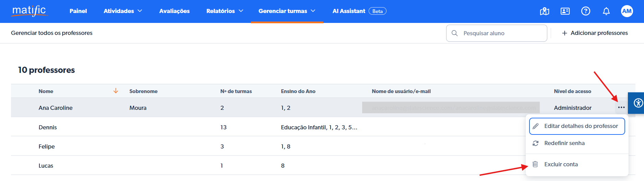644x181 pixels.
Task: Toggle the sort arrow on Nome column
Action: [x=116, y=91]
